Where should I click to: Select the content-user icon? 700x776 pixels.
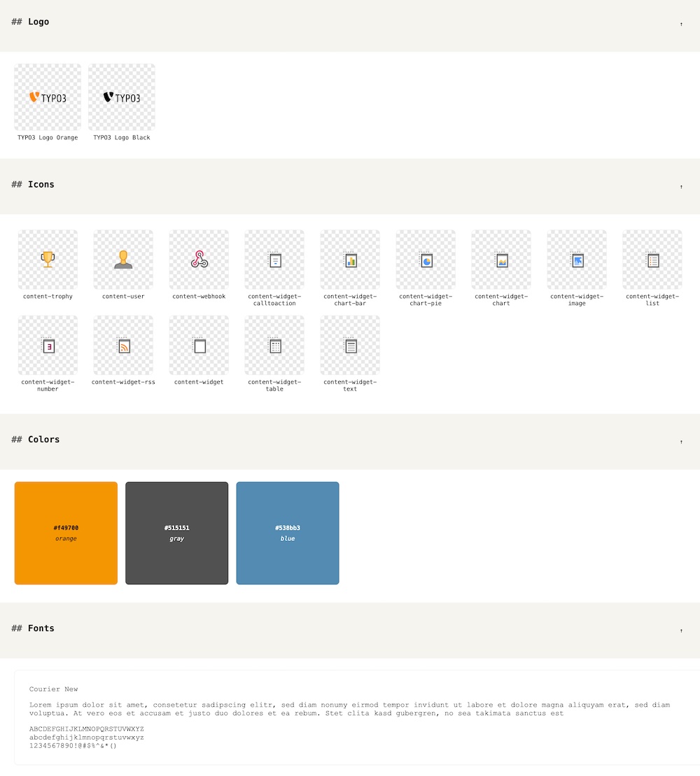tap(123, 260)
